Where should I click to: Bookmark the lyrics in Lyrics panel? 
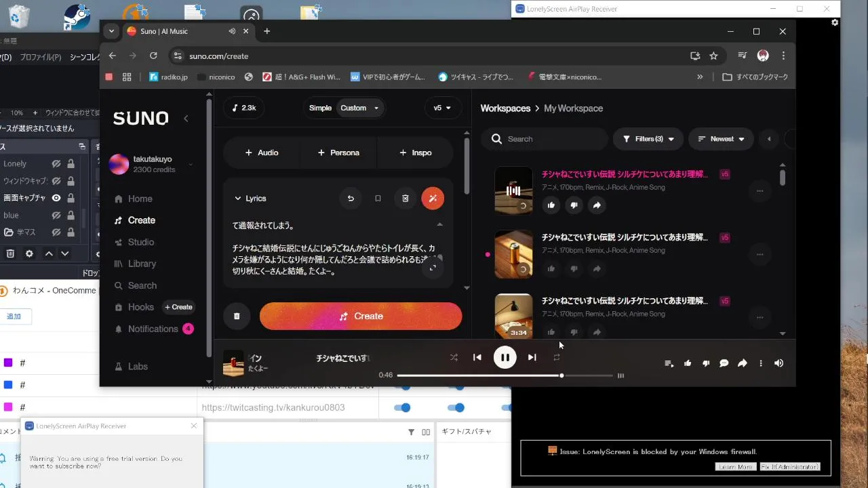pos(378,199)
